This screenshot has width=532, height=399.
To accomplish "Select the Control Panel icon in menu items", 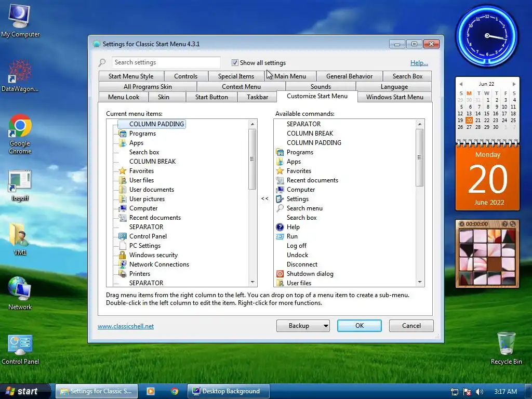I will point(123,236).
